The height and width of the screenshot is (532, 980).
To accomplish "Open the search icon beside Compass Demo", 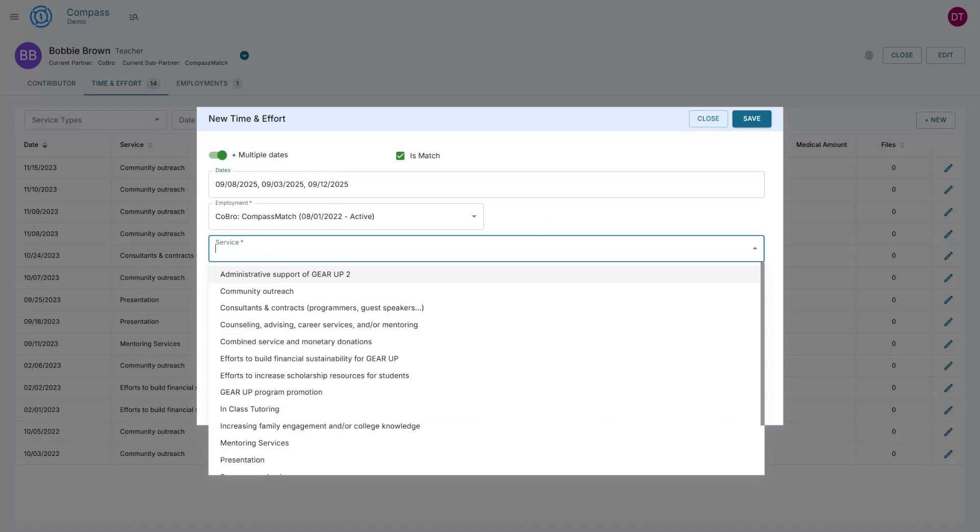I will tap(134, 17).
